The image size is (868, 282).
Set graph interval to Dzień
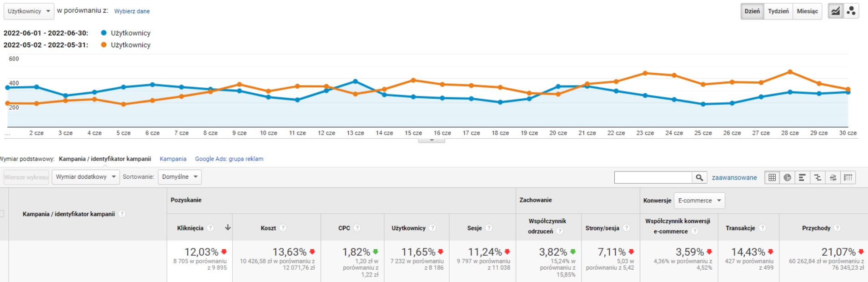tap(752, 11)
